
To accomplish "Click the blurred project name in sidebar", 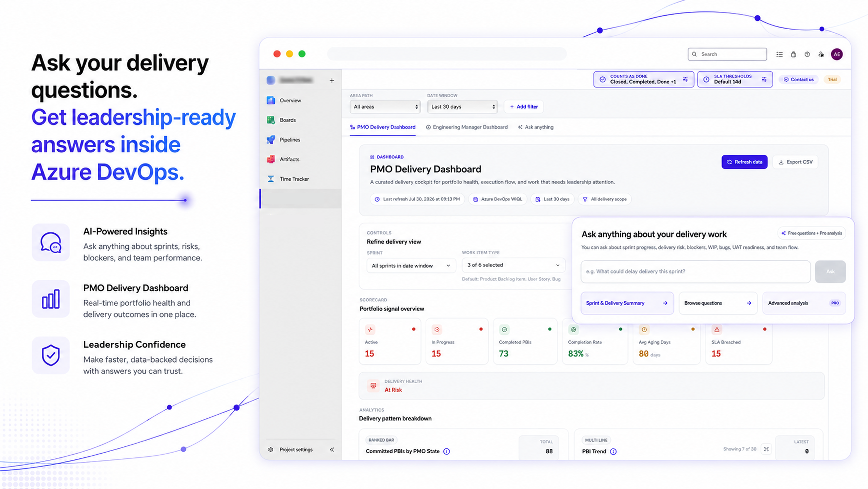I will pos(296,80).
